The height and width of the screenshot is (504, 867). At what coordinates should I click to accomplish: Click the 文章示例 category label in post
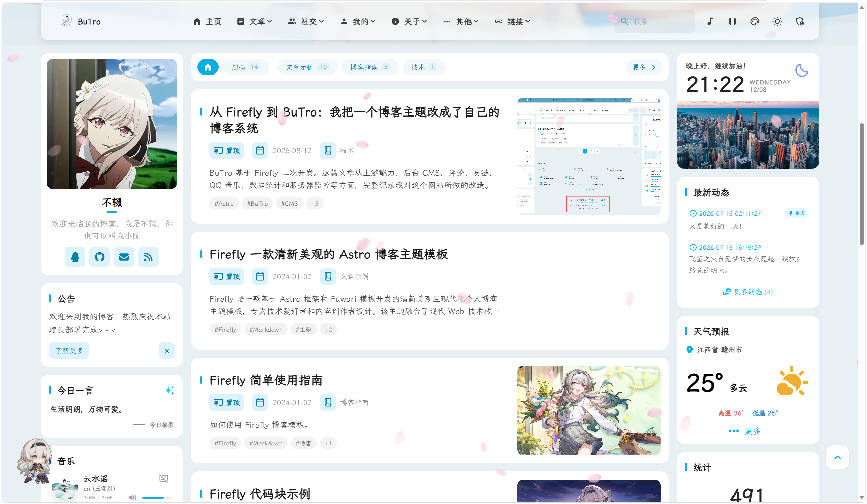[354, 277]
